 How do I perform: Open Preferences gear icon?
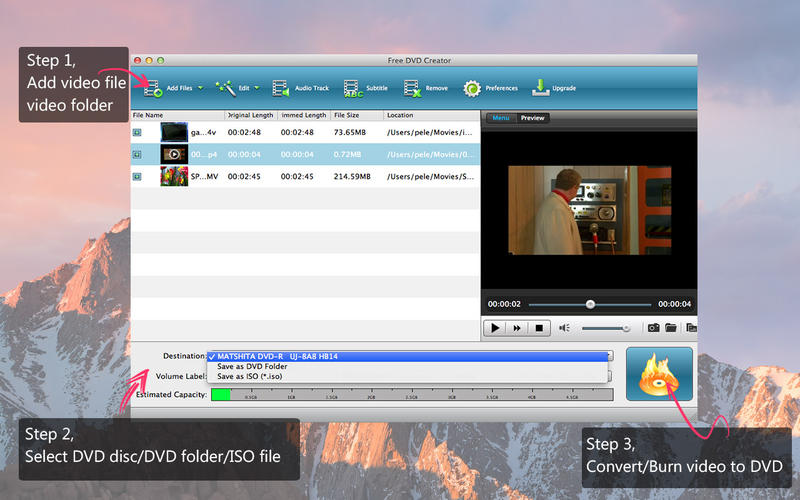coord(472,88)
